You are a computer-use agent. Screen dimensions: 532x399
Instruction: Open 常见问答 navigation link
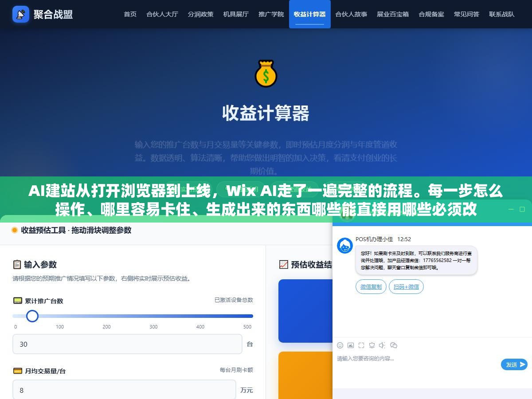[466, 14]
